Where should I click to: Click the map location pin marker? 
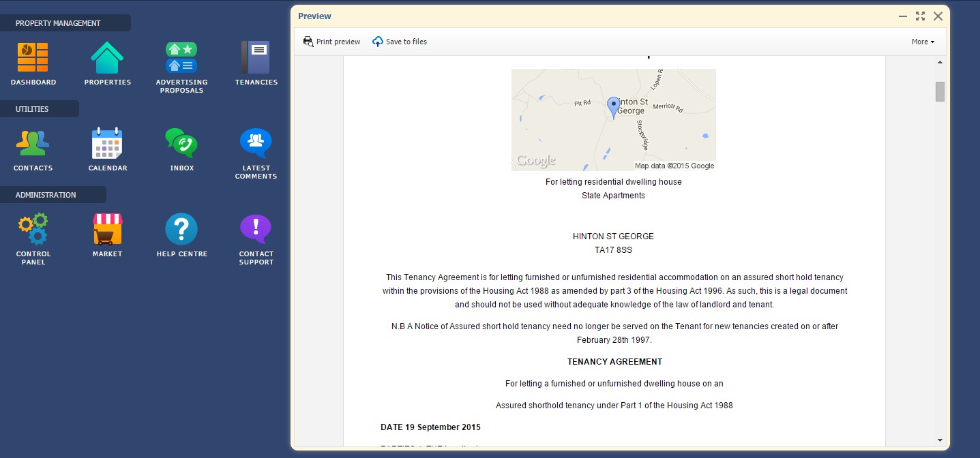(x=613, y=107)
